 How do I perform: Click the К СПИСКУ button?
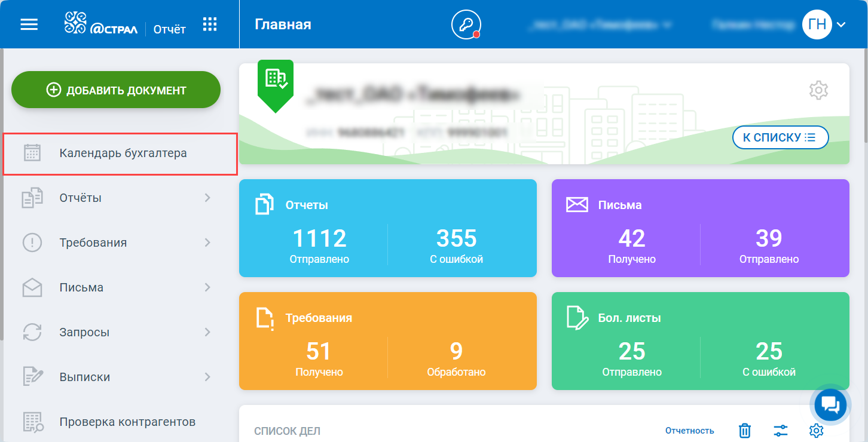(x=780, y=137)
